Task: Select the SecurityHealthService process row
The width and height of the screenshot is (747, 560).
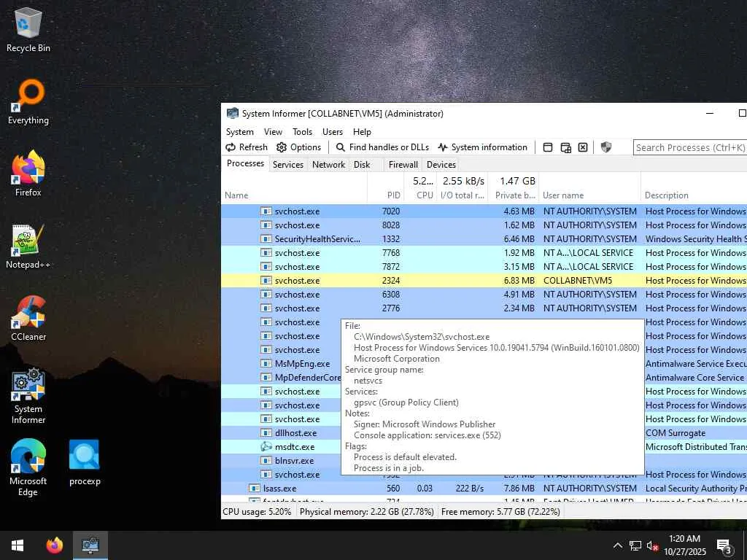Action: 484,238
